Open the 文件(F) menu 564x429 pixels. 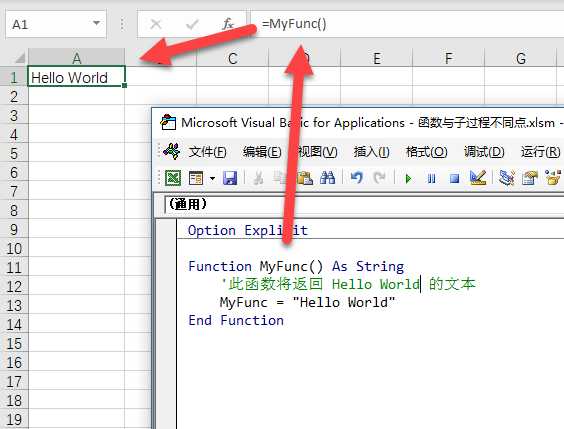point(208,152)
